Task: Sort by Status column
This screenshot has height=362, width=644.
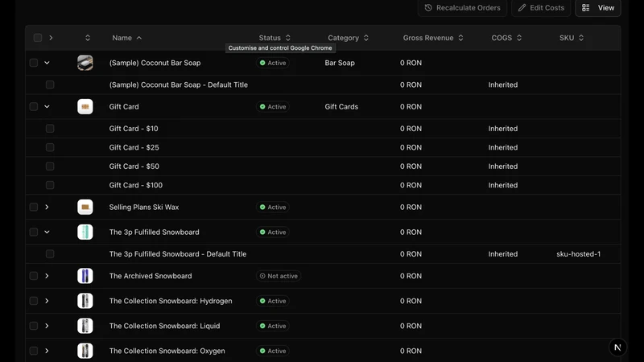Action: 275,38
